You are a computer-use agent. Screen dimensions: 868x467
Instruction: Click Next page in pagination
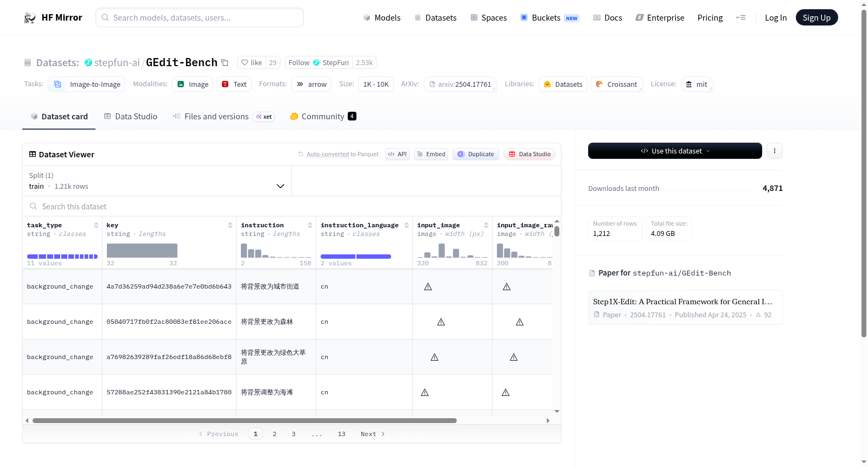click(x=373, y=434)
